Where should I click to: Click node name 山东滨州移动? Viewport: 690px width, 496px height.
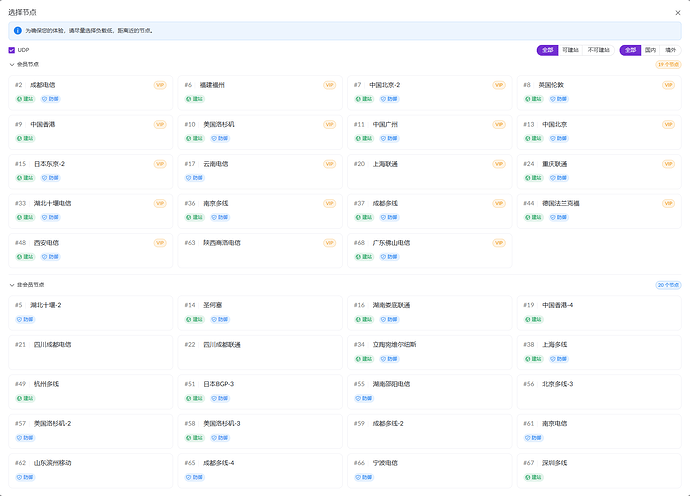click(52, 463)
